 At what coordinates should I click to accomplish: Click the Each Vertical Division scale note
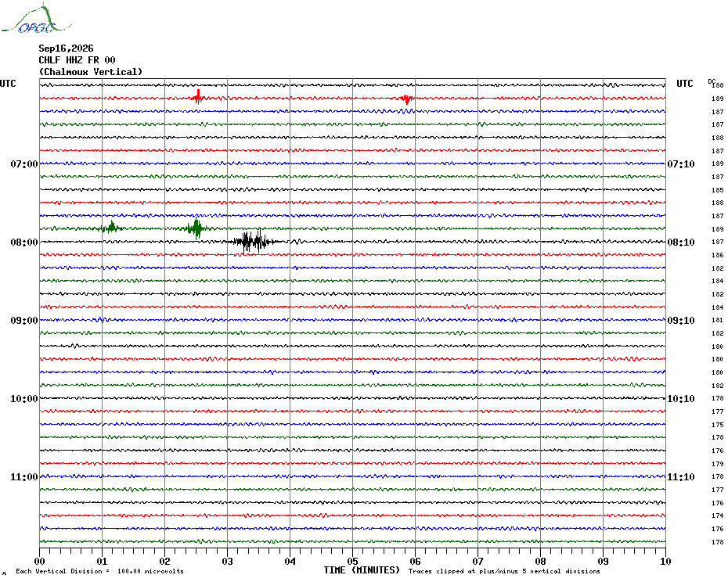tap(100, 571)
